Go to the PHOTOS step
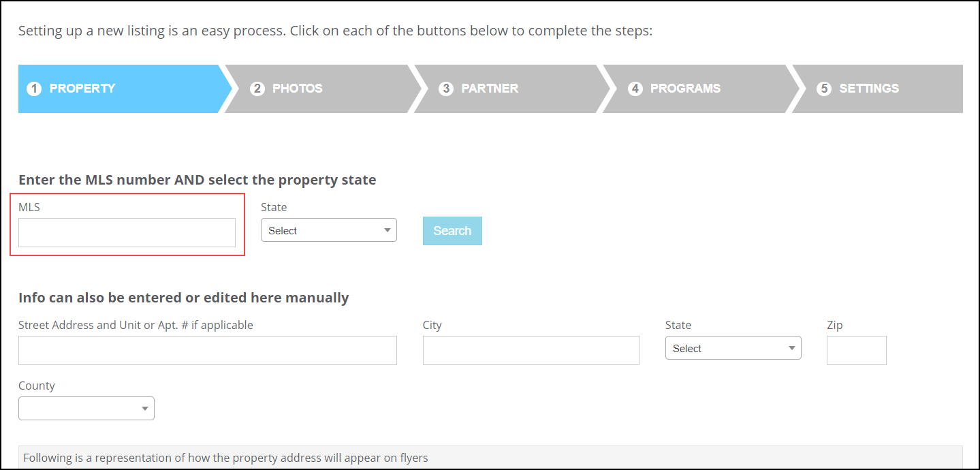This screenshot has height=470, width=980. (319, 89)
